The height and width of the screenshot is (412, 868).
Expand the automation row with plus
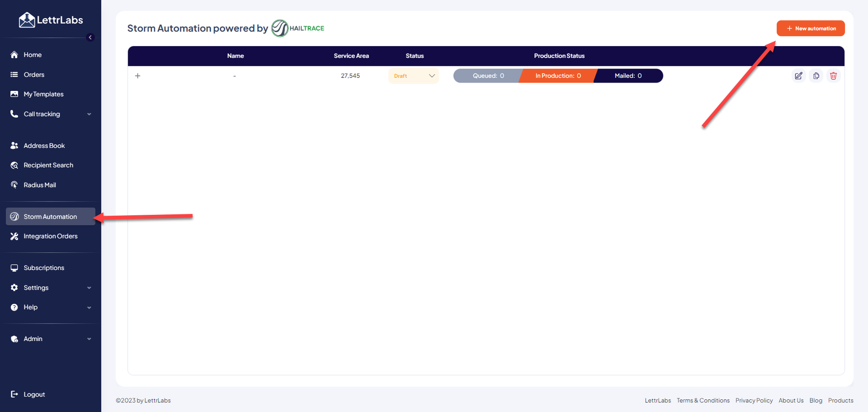click(x=137, y=76)
